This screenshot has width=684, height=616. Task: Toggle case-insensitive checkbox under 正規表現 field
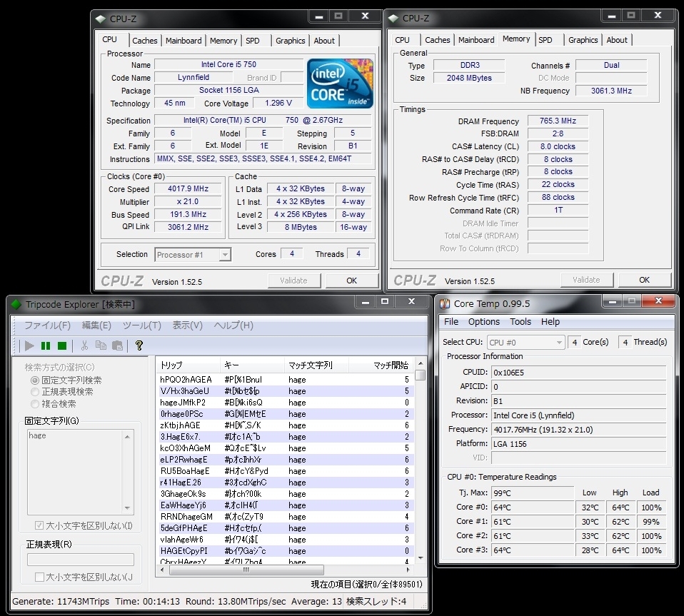[39, 577]
